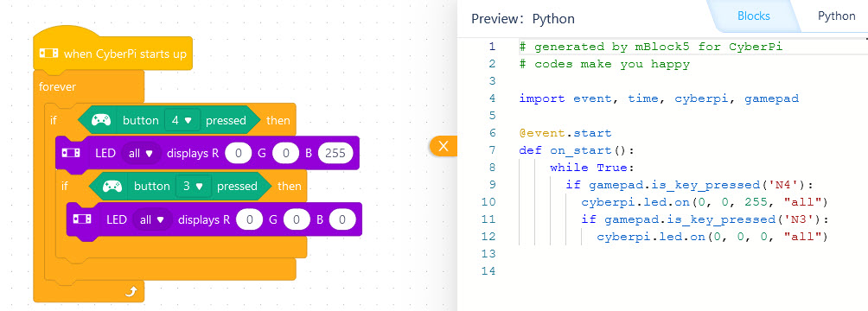Open LED all dropdown in black LED block

[x=151, y=219]
